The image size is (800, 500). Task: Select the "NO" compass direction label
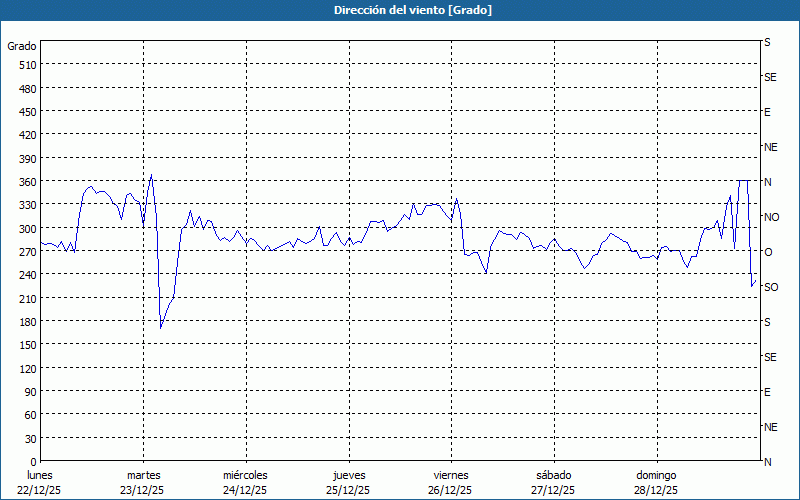[x=771, y=217]
